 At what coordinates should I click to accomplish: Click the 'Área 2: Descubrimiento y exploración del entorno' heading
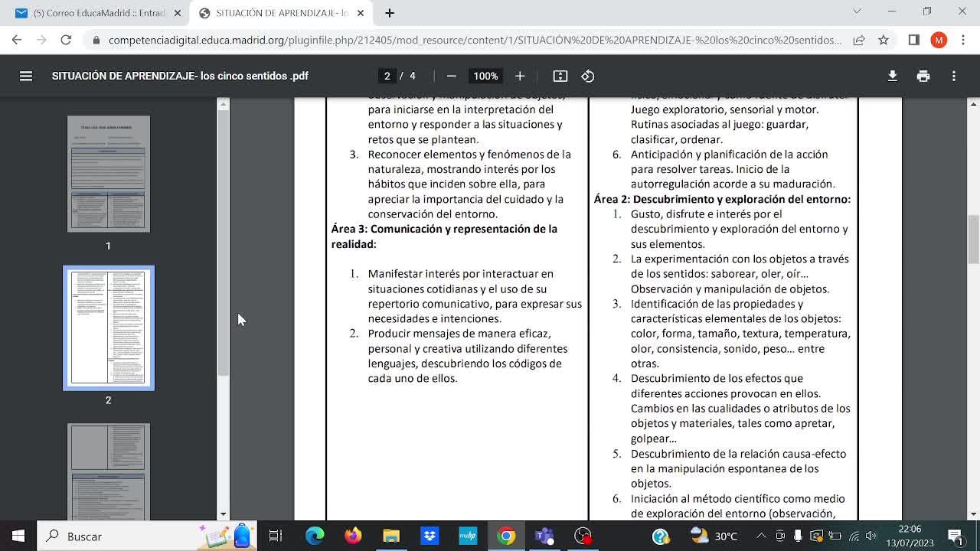pos(722,199)
